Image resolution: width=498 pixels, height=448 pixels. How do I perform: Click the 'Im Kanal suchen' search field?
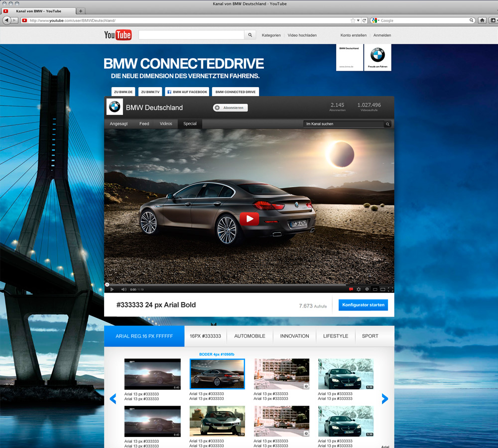tap(344, 124)
